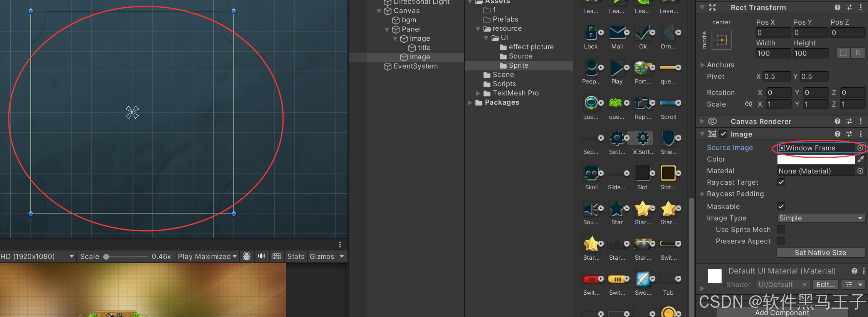868x317 pixels.
Task: Click the Width input field
Action: pyautogui.click(x=773, y=53)
